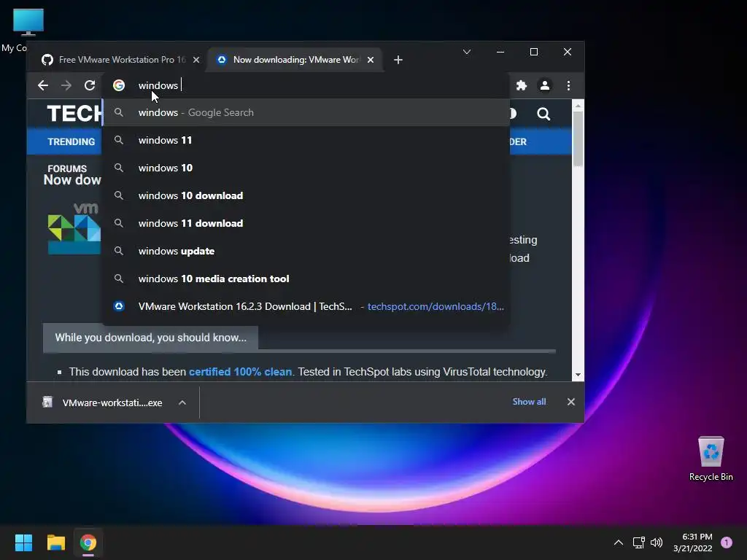This screenshot has width=747, height=560.
Task: Expand options for VMware-workstati....exe download
Action: [x=182, y=402]
